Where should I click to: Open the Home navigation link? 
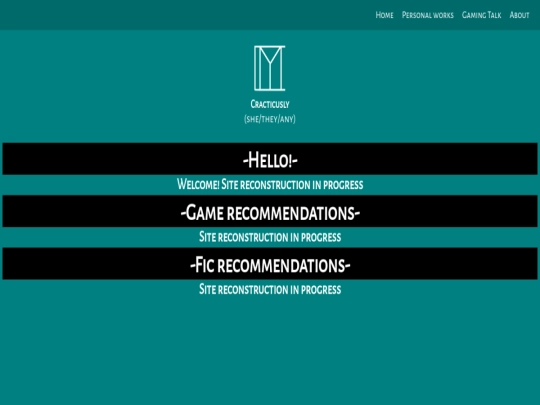coord(384,15)
